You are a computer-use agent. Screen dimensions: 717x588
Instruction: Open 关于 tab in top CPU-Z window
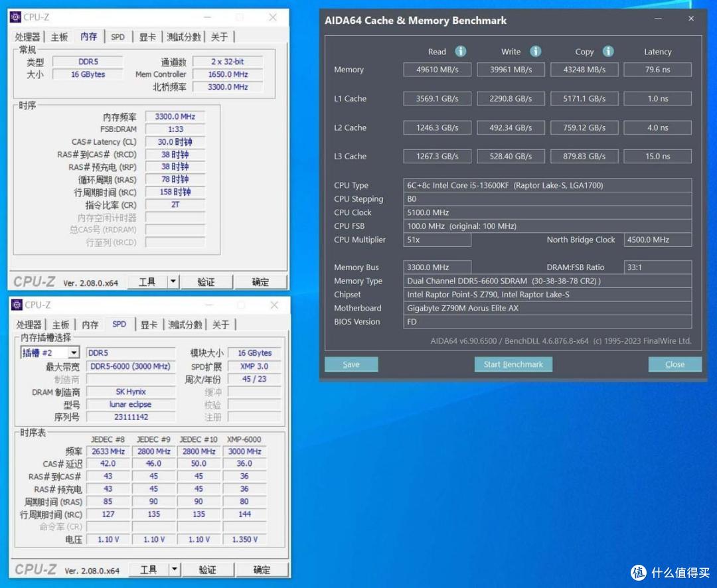coord(219,37)
